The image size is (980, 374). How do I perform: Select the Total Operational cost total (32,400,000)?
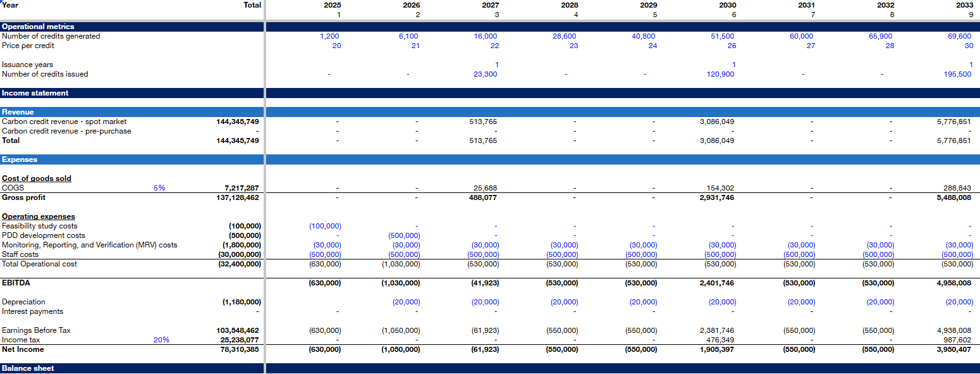pos(240,264)
